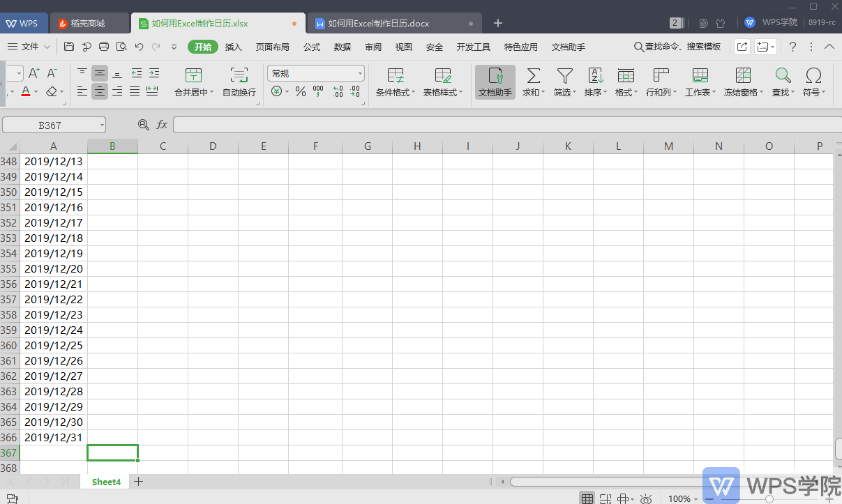Screen dimensions: 842x504
Task: Switch to the 页面布局 ribbon tab
Action: click(x=272, y=47)
